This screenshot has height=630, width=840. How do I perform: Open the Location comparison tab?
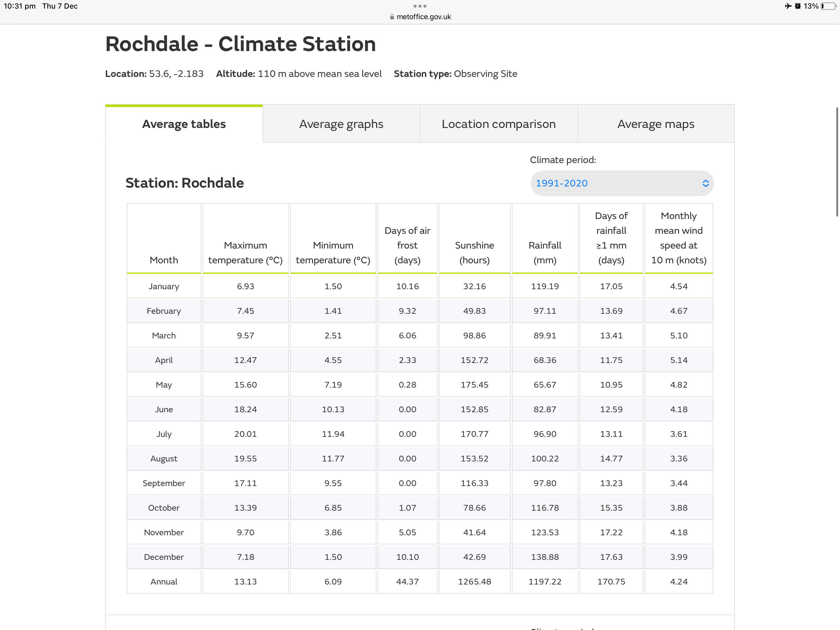[498, 124]
